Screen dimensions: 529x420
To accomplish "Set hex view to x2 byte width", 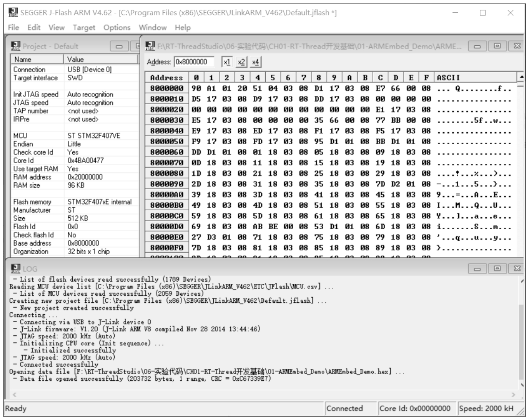I will pyautogui.click(x=241, y=62).
